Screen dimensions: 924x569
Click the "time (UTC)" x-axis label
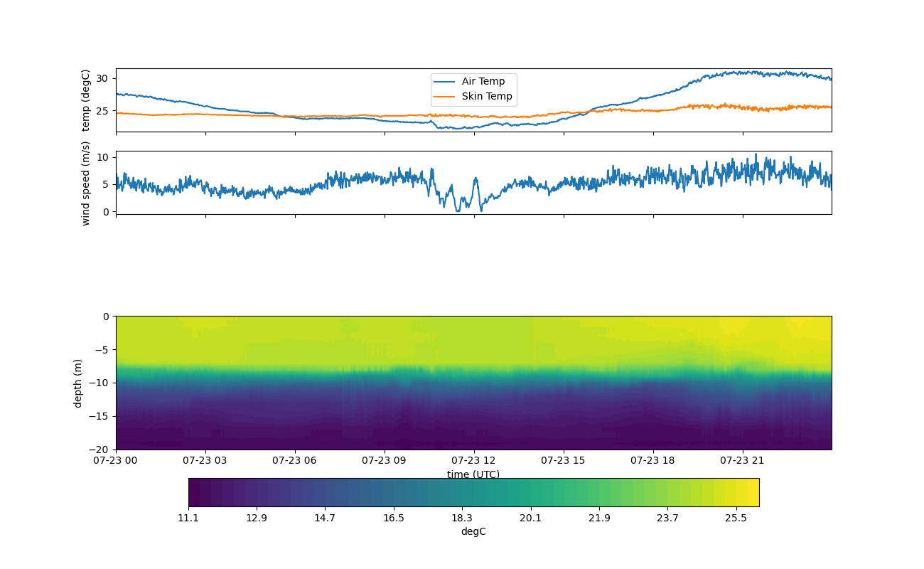coord(473,474)
